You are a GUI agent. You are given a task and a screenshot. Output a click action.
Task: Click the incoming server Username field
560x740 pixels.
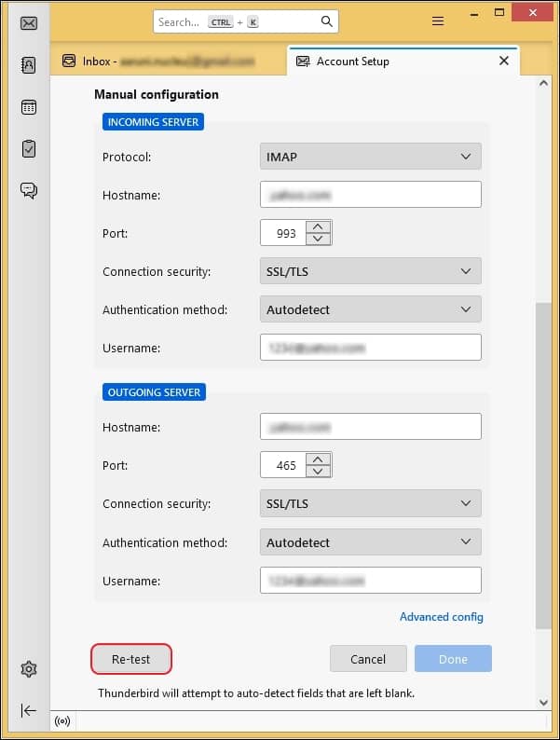[x=370, y=348]
